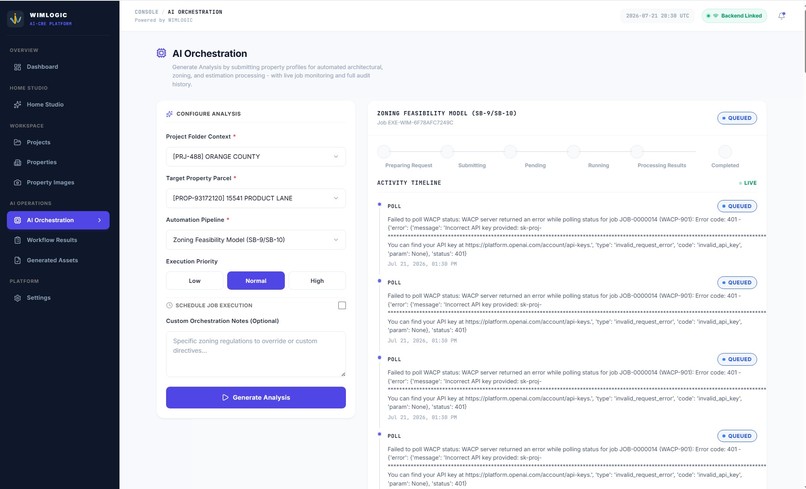Click the Zoning Feasibility Model job title
This screenshot has height=489, width=806.
[447, 113]
